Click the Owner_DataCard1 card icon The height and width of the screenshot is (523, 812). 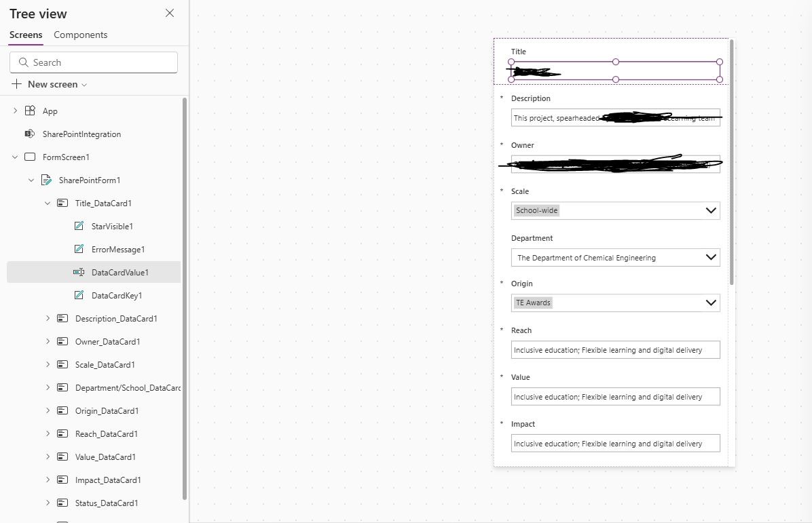(x=62, y=341)
